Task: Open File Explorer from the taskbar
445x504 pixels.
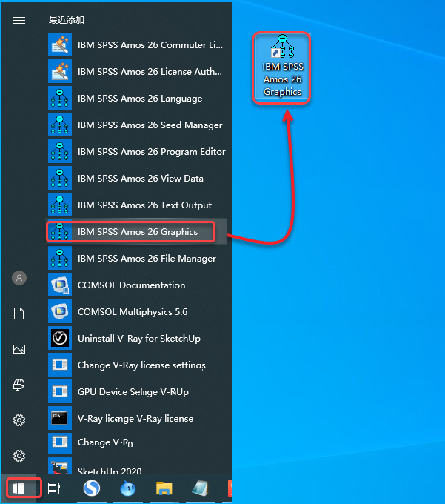Action: pos(164,488)
